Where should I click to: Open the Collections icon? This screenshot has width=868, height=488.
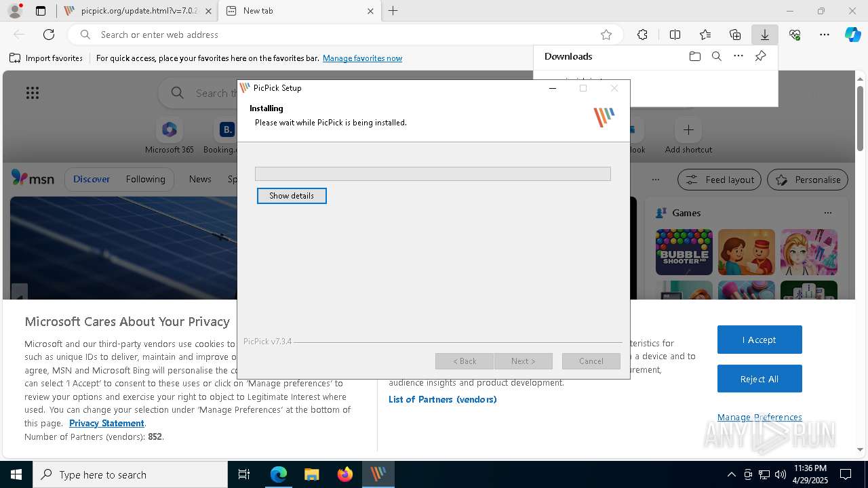click(x=735, y=35)
